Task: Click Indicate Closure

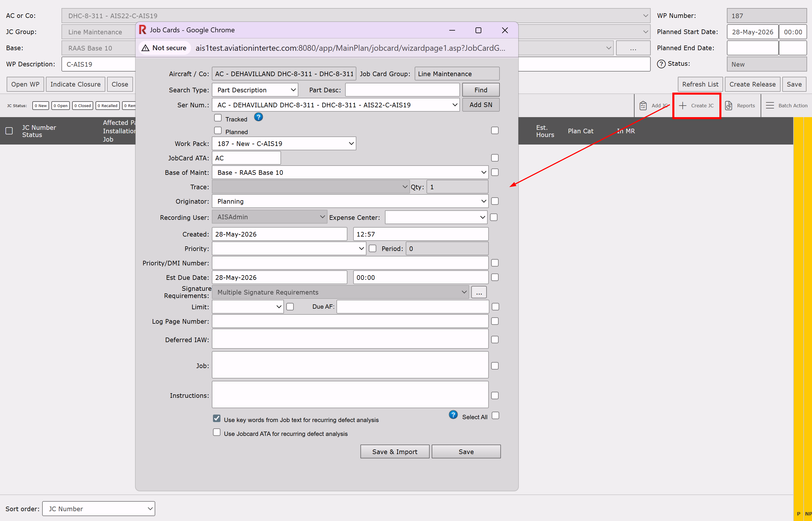Action: (x=75, y=84)
